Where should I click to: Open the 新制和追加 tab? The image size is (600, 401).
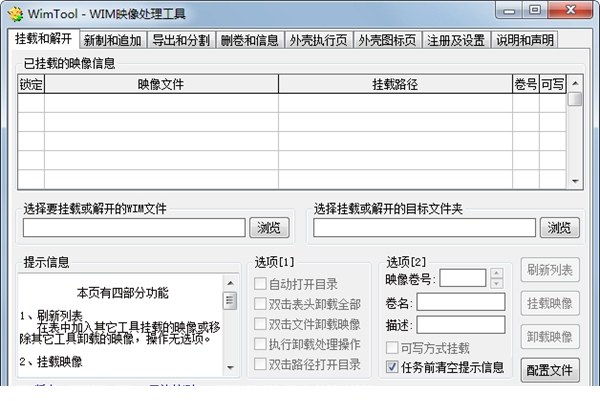[113, 40]
